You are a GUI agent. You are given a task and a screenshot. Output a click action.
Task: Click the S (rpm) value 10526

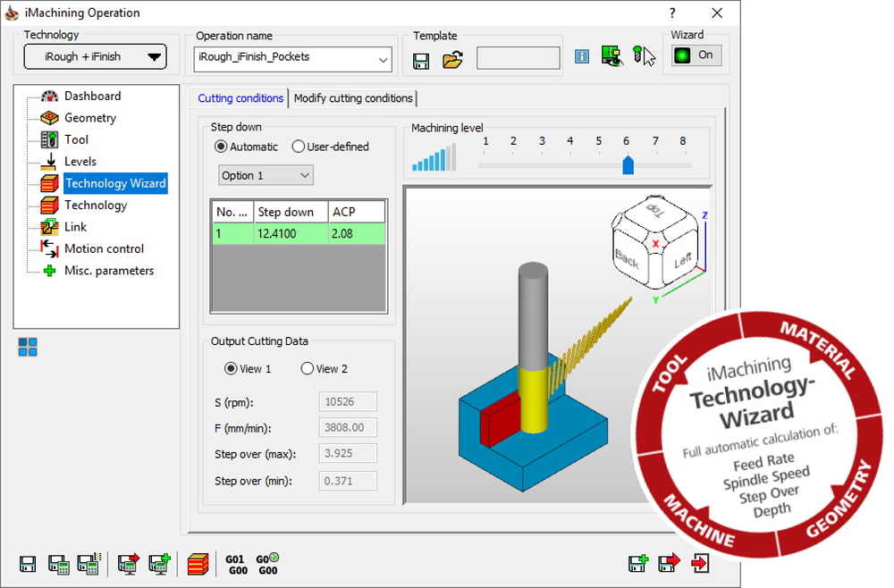click(347, 402)
